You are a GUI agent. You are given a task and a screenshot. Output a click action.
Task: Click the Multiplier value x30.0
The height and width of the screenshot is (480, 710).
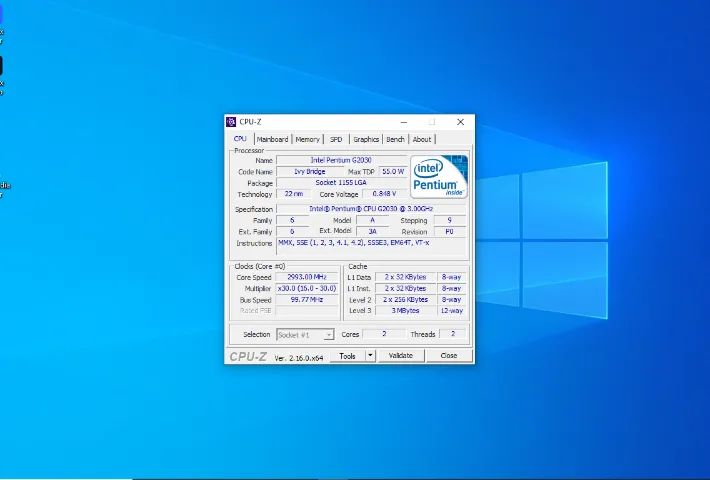(x=307, y=288)
